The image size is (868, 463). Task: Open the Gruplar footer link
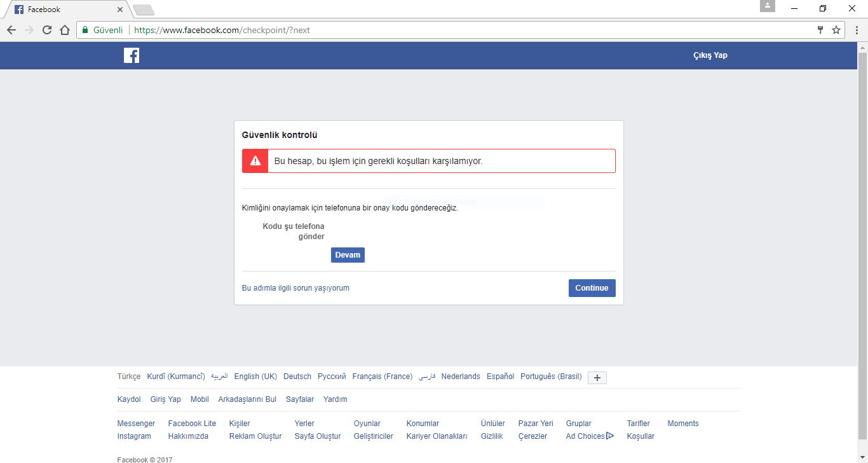[x=579, y=424]
